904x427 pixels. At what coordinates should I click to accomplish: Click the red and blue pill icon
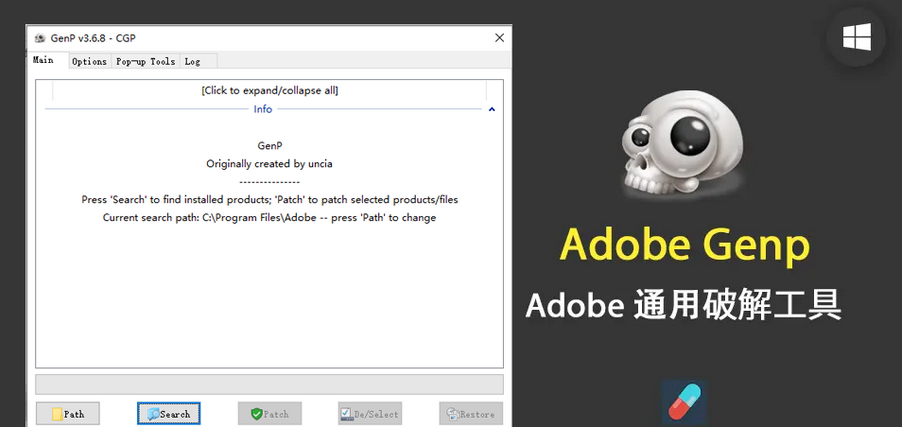684,402
